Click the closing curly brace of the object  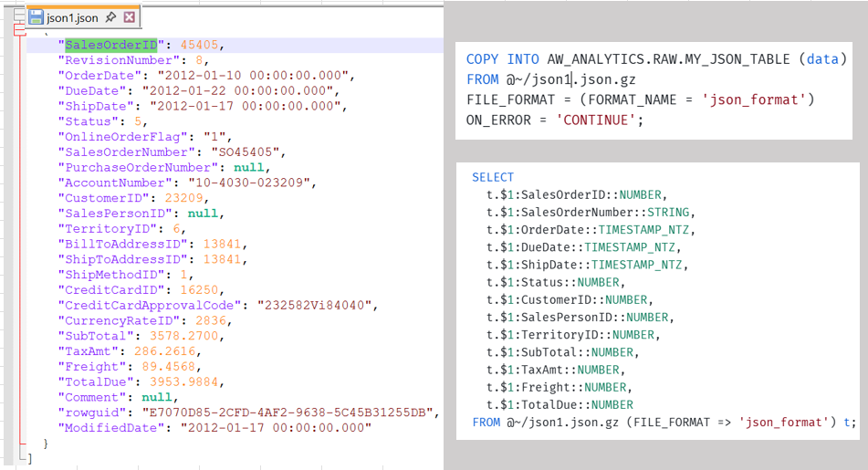46,444
